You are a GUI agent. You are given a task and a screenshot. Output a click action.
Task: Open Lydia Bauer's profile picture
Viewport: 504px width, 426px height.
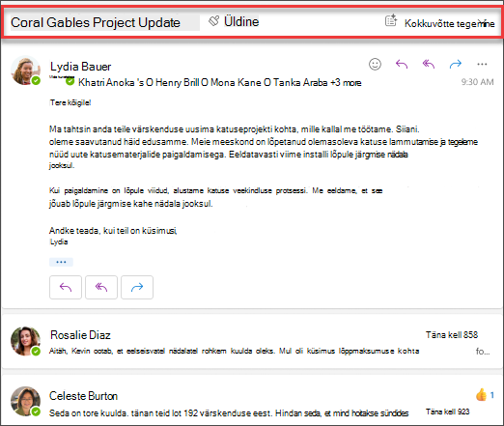coord(25,71)
